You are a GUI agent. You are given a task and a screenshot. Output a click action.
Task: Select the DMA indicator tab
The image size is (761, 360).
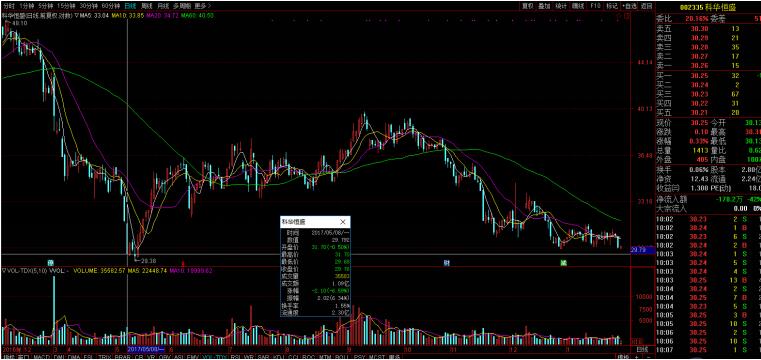(74, 356)
